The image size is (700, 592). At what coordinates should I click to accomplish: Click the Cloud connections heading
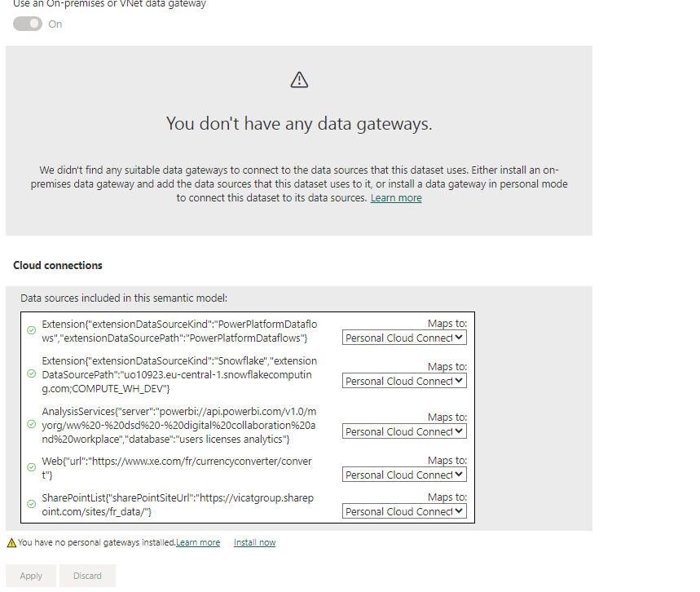point(58,265)
